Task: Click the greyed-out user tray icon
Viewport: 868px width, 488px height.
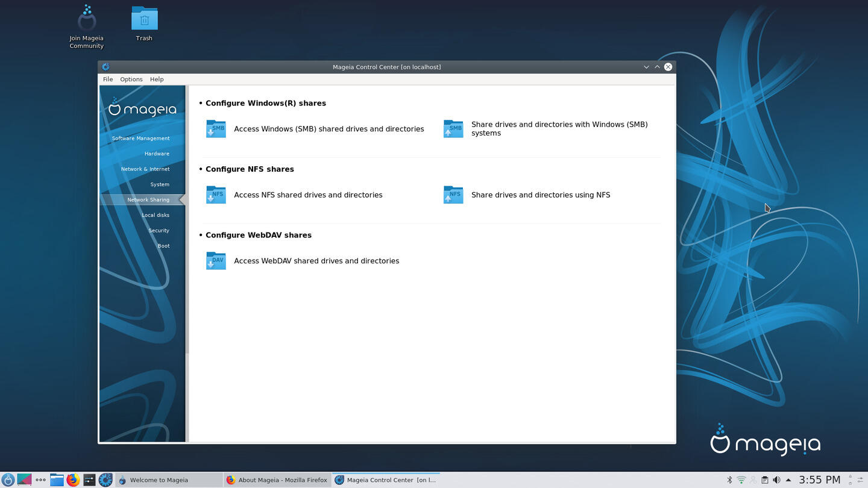Action: [753, 480]
